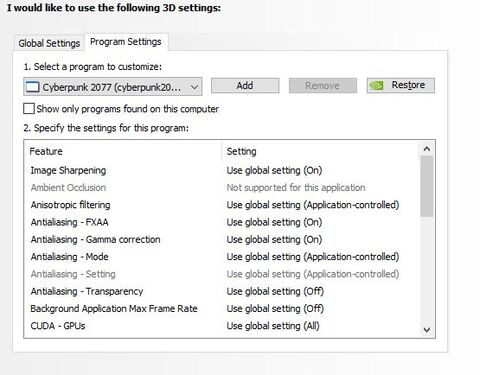Open the Anisotropic filtering setting value

pos(313,205)
